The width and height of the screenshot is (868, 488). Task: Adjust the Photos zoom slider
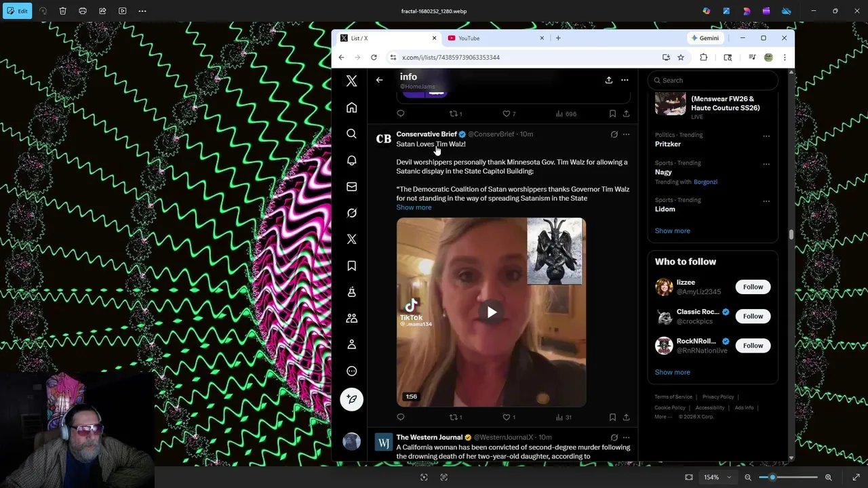pos(788,477)
